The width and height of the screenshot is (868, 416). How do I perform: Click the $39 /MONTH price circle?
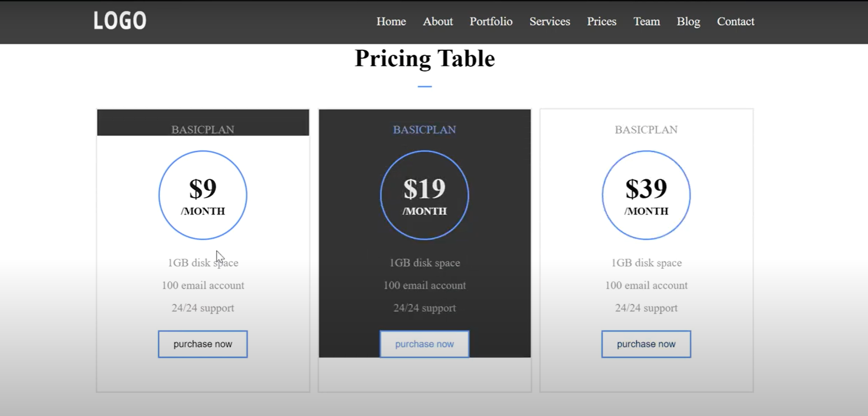click(x=646, y=195)
